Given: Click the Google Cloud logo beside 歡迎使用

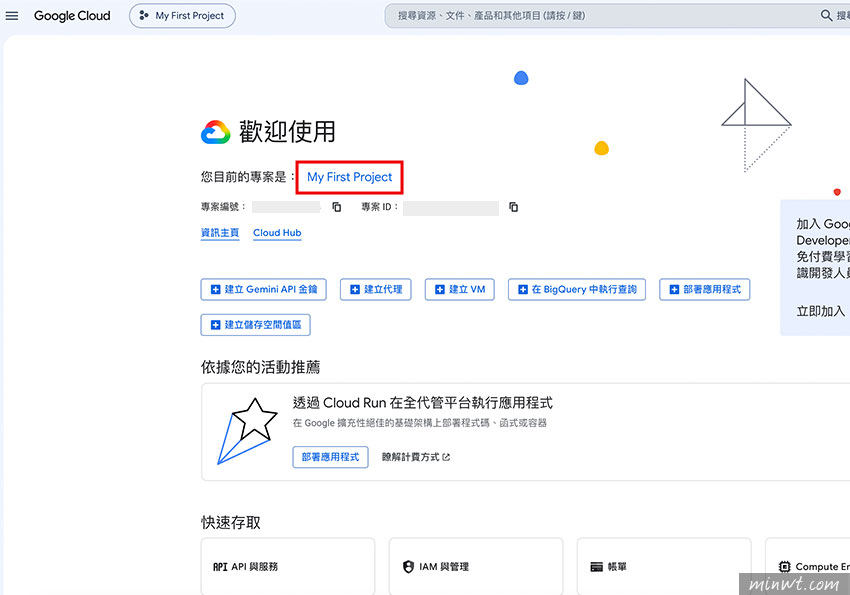Looking at the screenshot, I should pyautogui.click(x=216, y=132).
